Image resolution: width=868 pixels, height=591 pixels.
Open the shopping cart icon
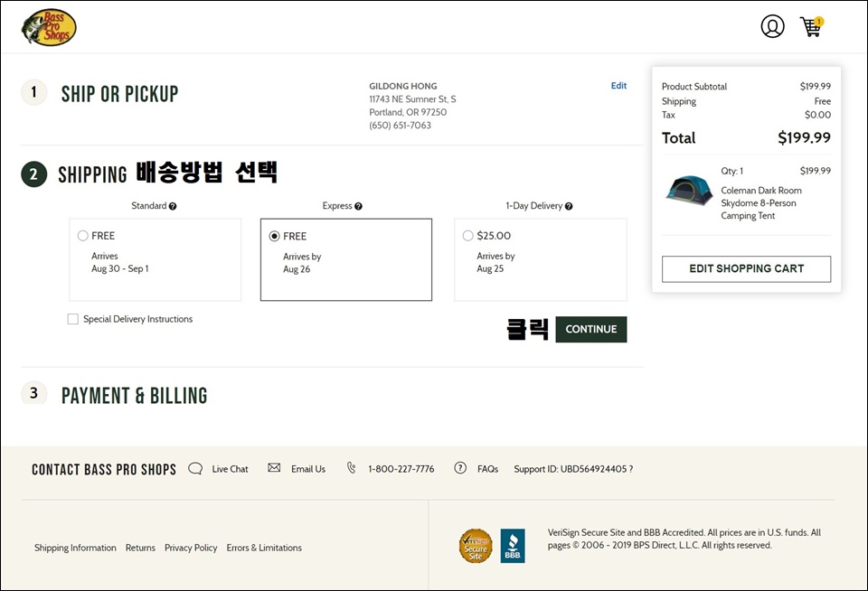pyautogui.click(x=812, y=26)
